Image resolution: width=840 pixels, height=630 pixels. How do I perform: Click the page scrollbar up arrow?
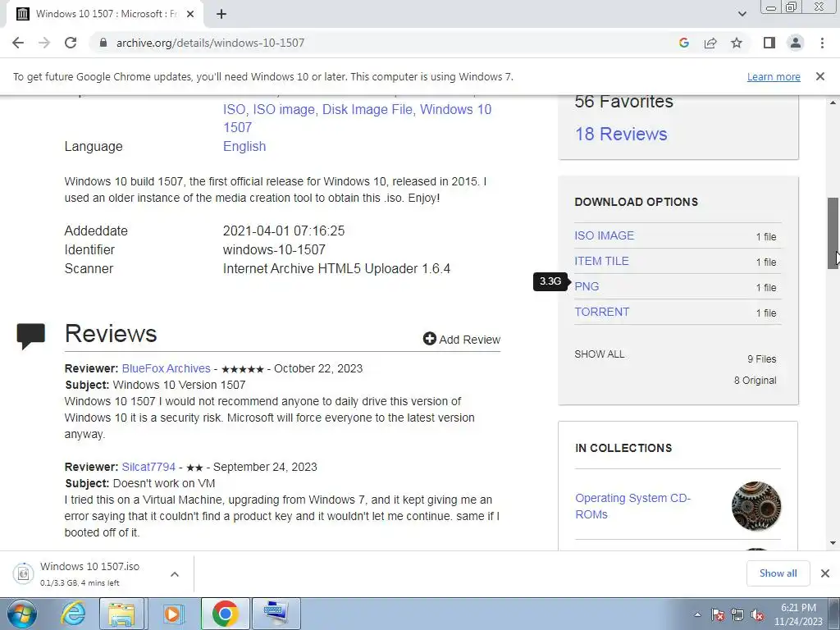[x=833, y=103]
